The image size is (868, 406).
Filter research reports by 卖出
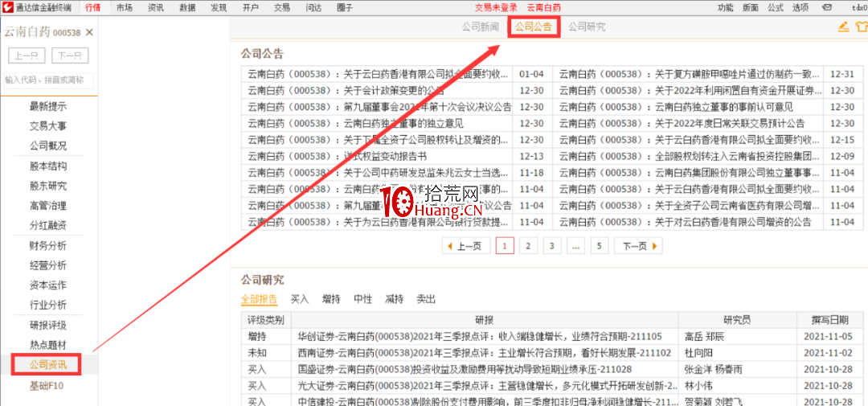[x=426, y=300]
